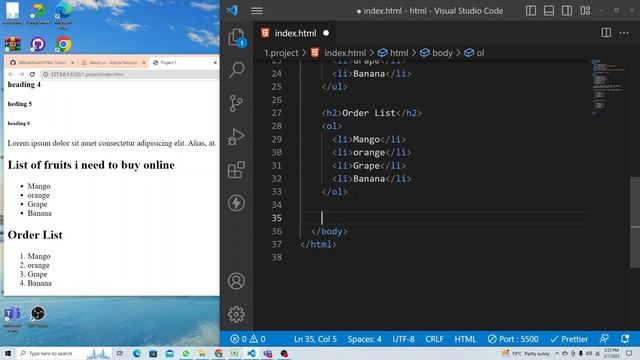Toggle Primary Side Bar layout button

tap(531, 11)
